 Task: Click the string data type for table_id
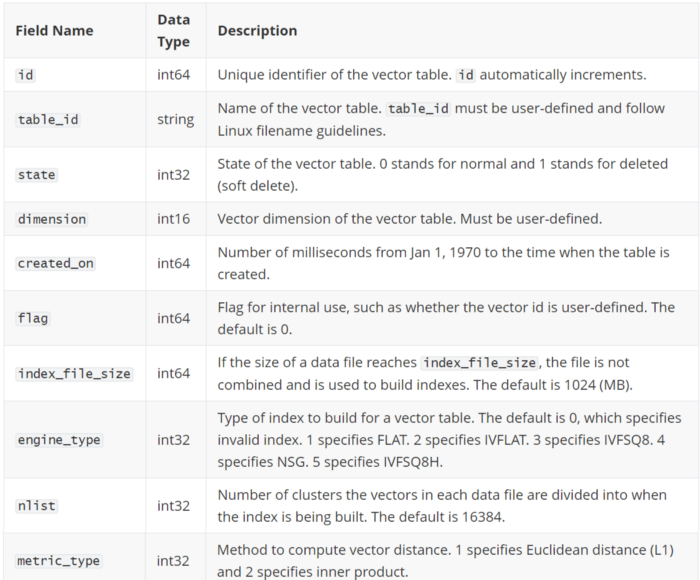pyautogui.click(x=175, y=120)
